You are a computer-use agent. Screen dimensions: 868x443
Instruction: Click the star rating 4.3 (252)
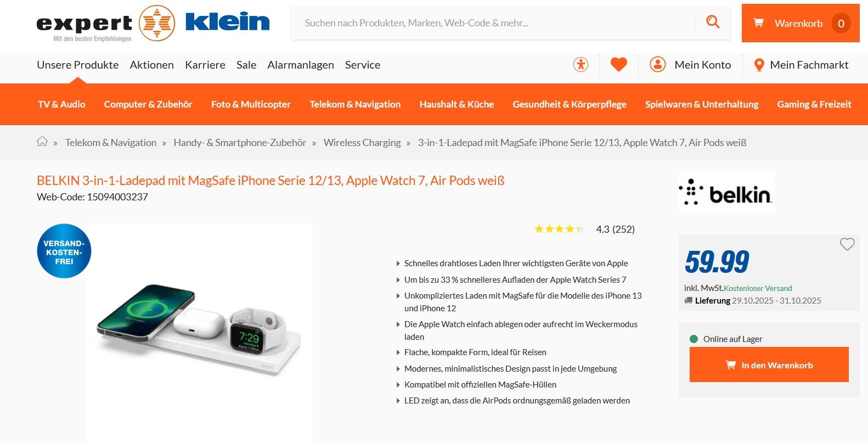coord(584,229)
